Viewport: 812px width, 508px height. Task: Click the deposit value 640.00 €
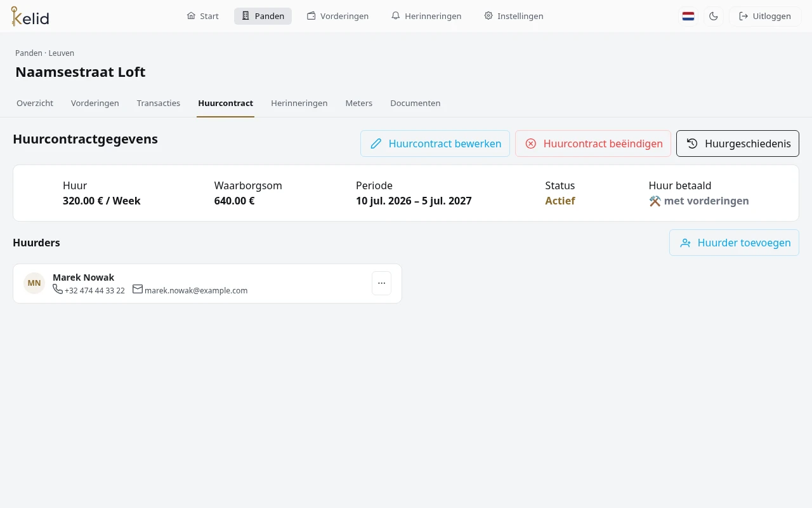click(x=235, y=201)
